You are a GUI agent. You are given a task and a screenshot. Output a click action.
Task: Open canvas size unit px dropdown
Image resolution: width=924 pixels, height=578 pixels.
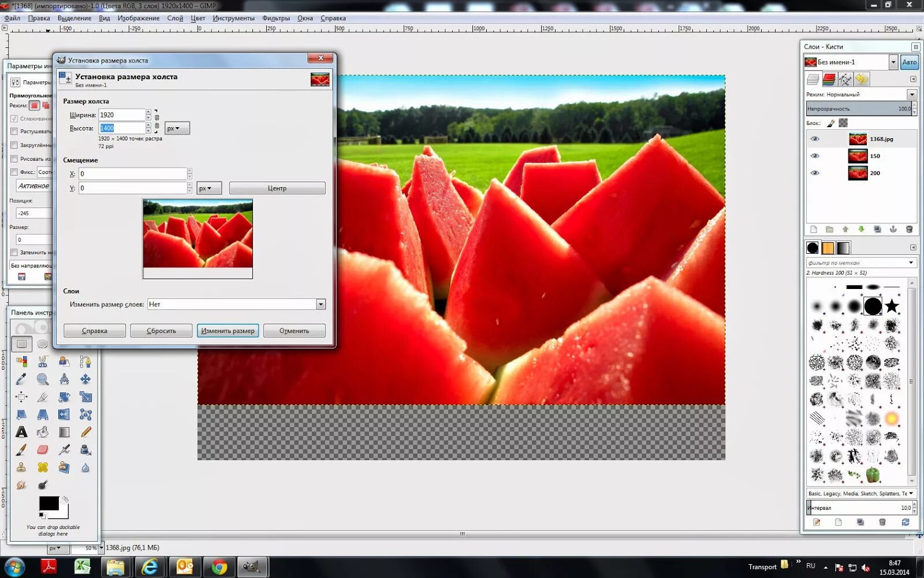pyautogui.click(x=177, y=128)
